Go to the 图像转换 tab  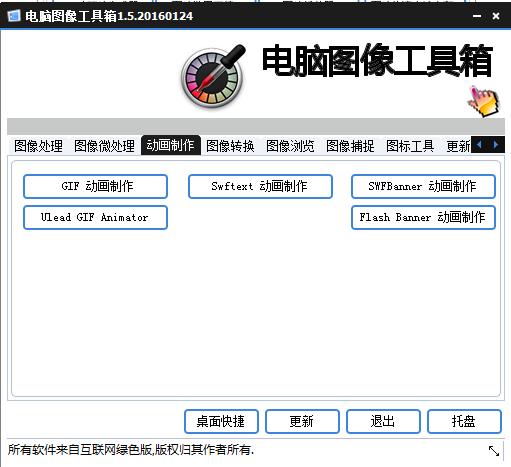pos(230,146)
